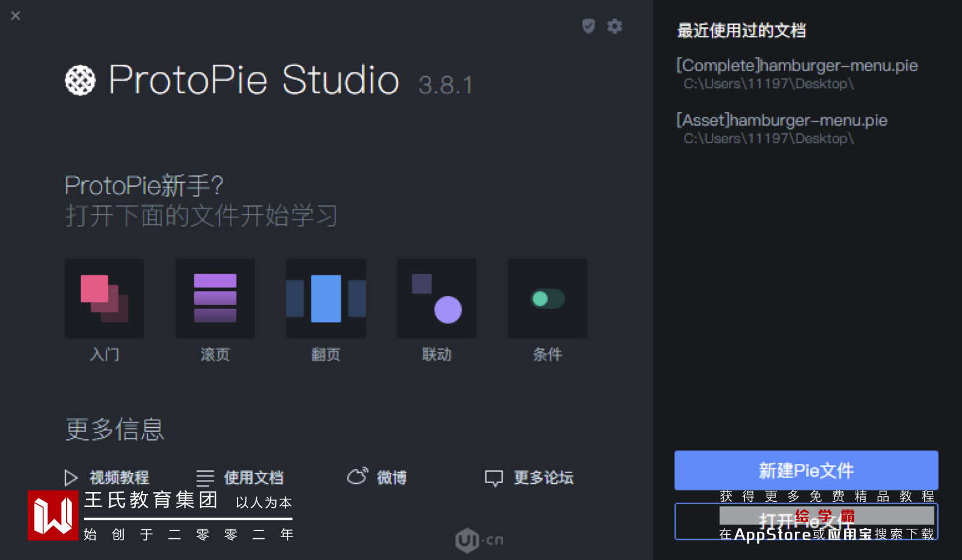Open the 翻页 paging sample thumbnail

click(x=326, y=298)
